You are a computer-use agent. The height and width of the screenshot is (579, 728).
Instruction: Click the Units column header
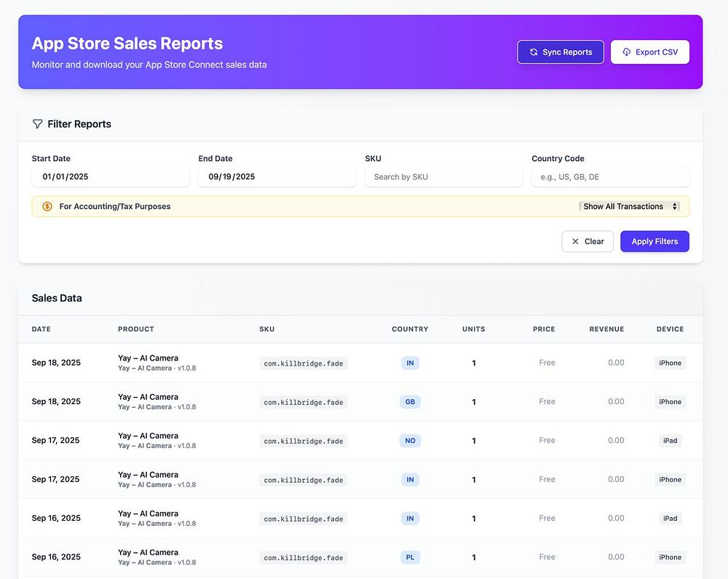point(473,329)
